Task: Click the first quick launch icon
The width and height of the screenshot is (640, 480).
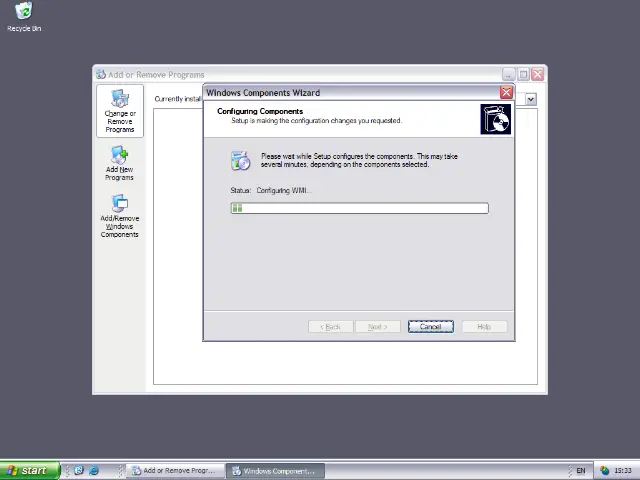Action: click(79, 470)
